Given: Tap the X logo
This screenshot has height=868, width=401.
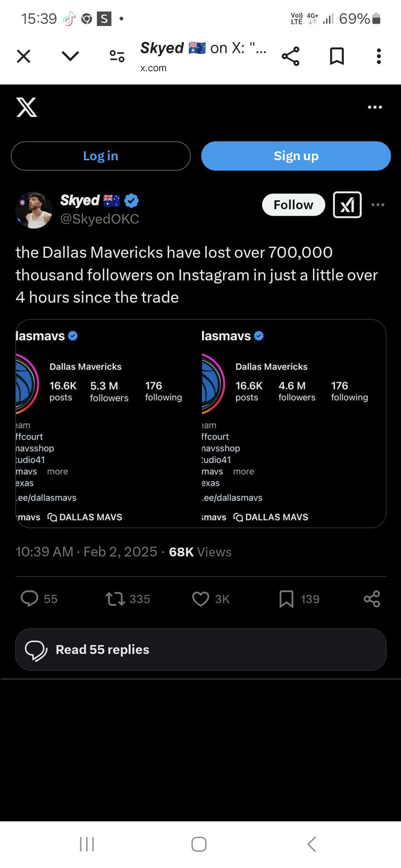Looking at the screenshot, I should 26,107.
